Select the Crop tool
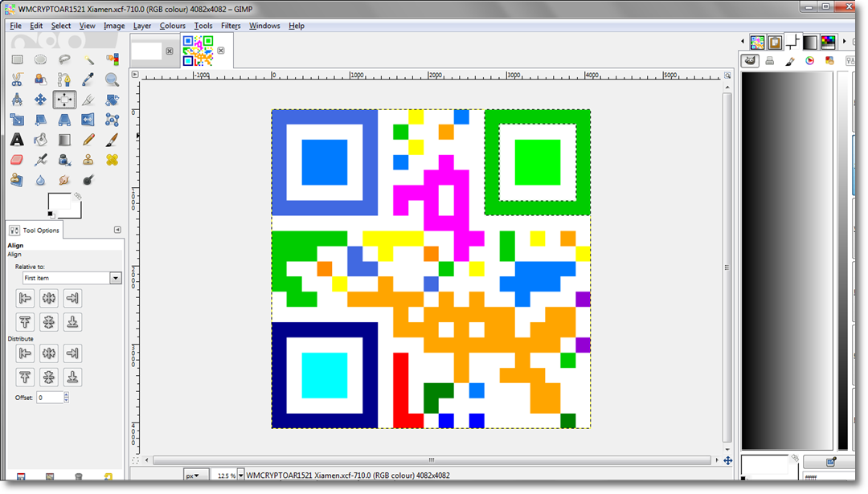Screen dimensions: 868x494 click(x=88, y=100)
